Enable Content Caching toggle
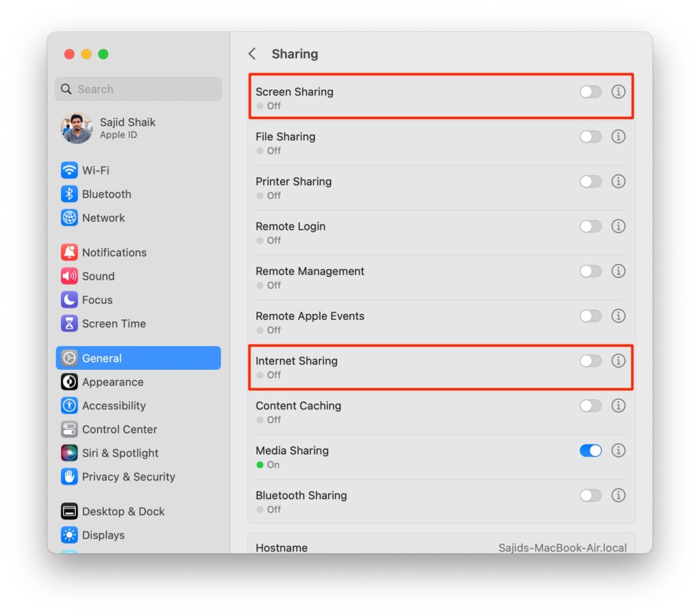Image resolution: width=700 pixels, height=616 pixels. coord(590,405)
